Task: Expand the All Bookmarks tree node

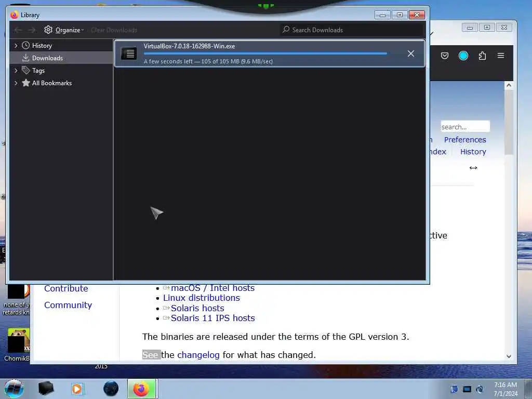Action: click(16, 83)
